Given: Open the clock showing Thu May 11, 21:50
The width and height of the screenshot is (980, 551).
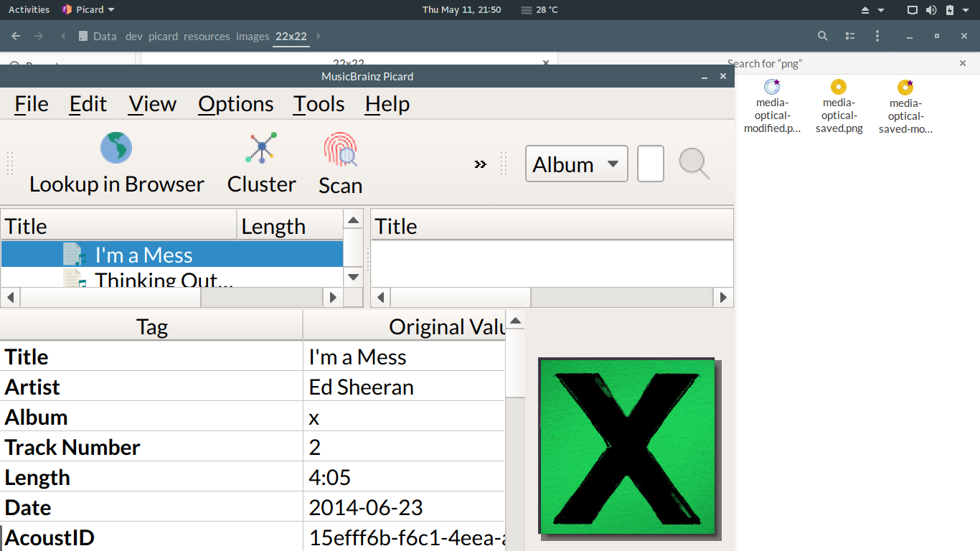Looking at the screenshot, I should [461, 10].
